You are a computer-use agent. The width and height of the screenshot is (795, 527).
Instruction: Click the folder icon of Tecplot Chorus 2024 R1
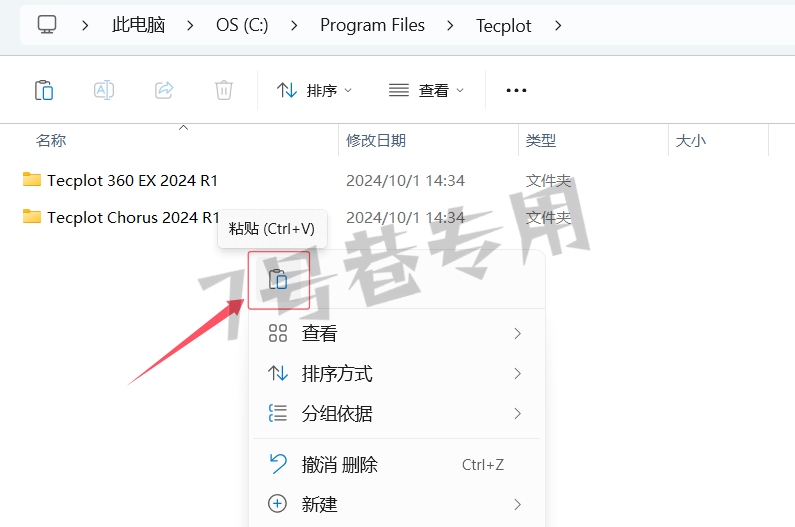coord(32,217)
